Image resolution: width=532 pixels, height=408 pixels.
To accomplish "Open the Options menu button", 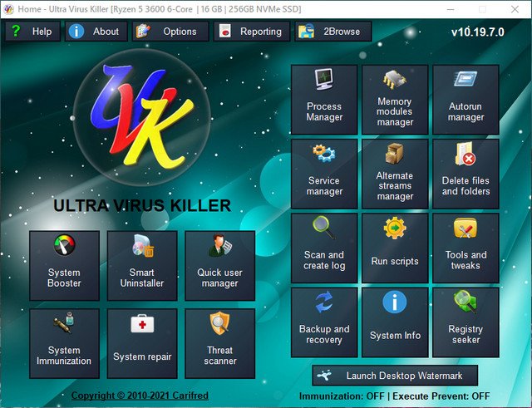I will point(170,32).
